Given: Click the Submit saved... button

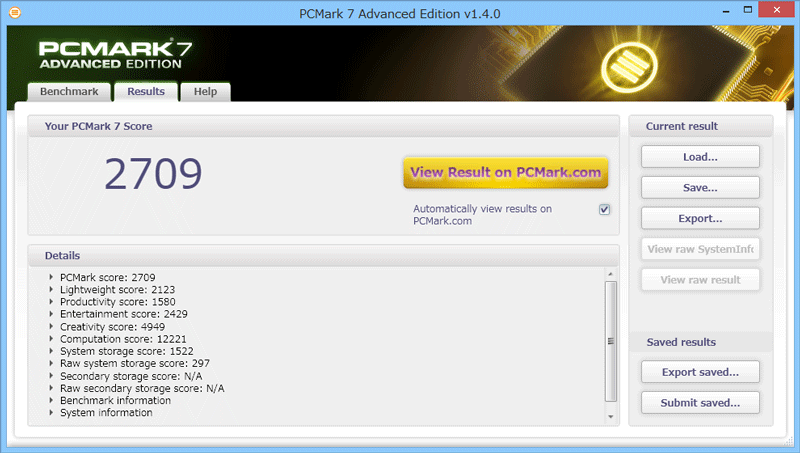Looking at the screenshot, I should point(700,402).
